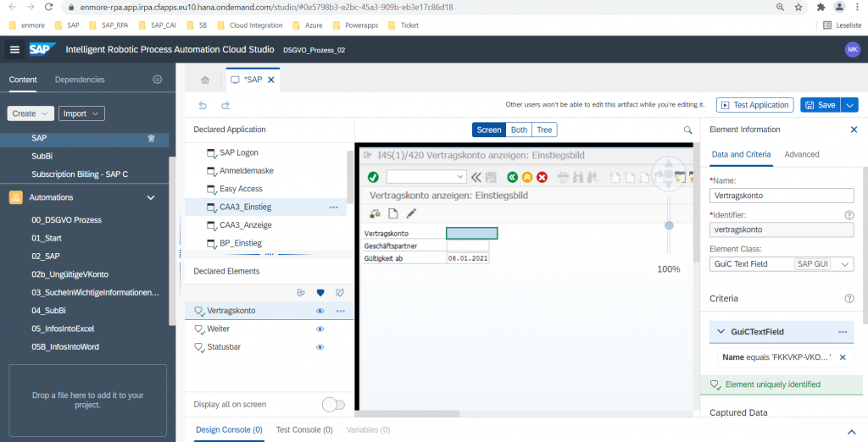Screen dimensions: 868x442
Task: Open the hamburger navigation menu
Action: pyautogui.click(x=15, y=50)
